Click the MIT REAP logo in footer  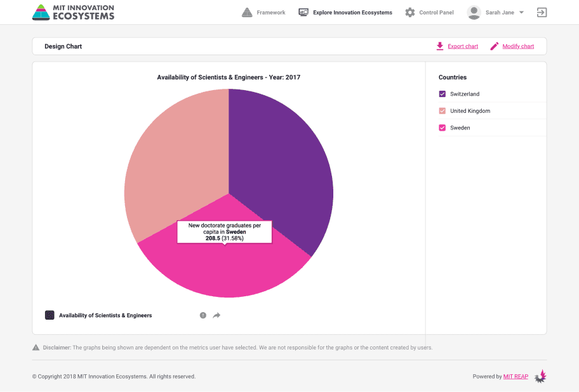[x=541, y=376]
